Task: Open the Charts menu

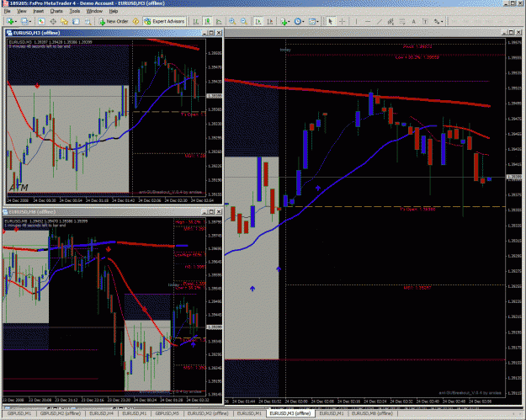Action: click(56, 11)
